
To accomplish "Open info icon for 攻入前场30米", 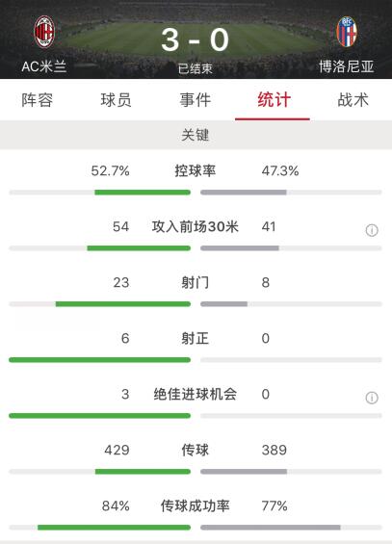I will tap(372, 230).
